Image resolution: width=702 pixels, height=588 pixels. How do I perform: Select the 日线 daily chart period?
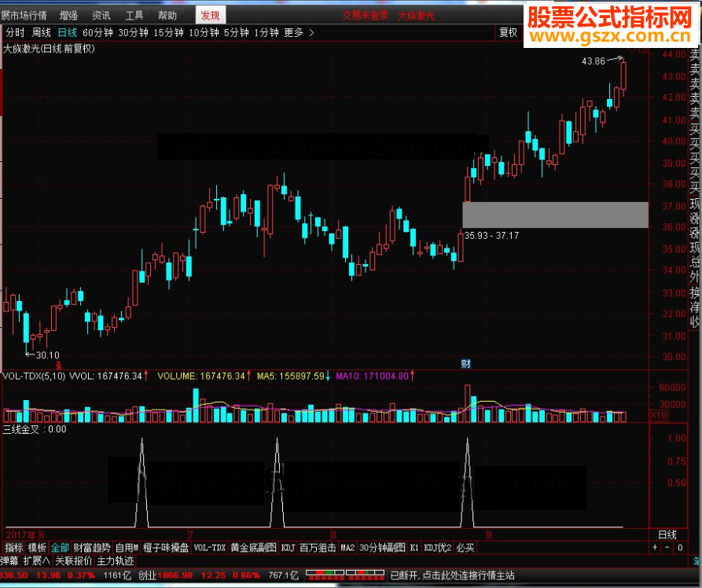(x=67, y=33)
